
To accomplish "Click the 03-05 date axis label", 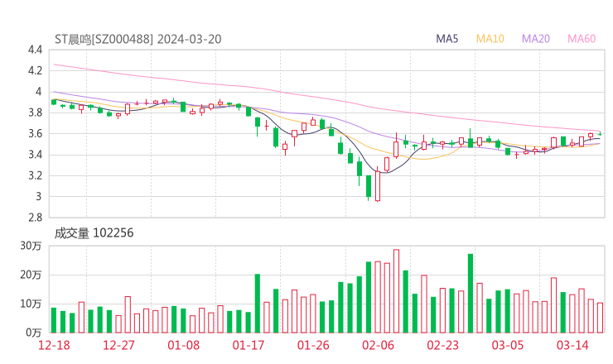I will tap(508, 345).
